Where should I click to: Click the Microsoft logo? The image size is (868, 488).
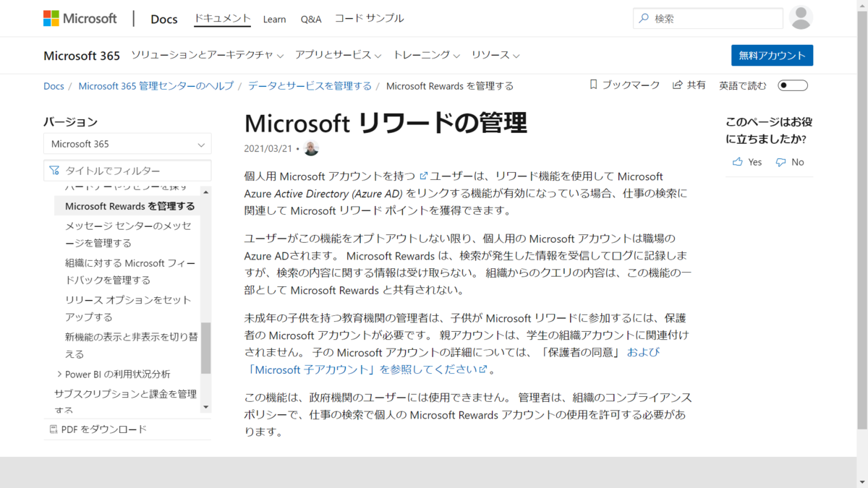(x=80, y=18)
